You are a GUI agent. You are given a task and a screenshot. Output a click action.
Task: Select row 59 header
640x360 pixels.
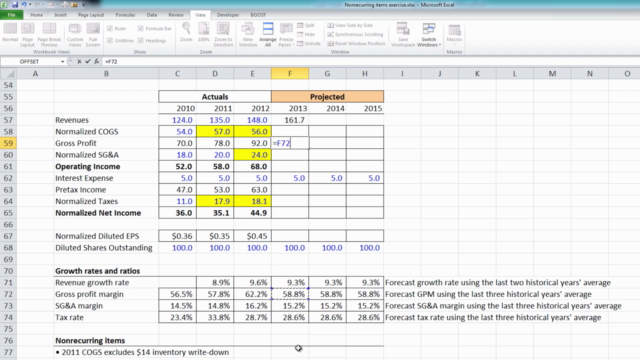click(8, 143)
